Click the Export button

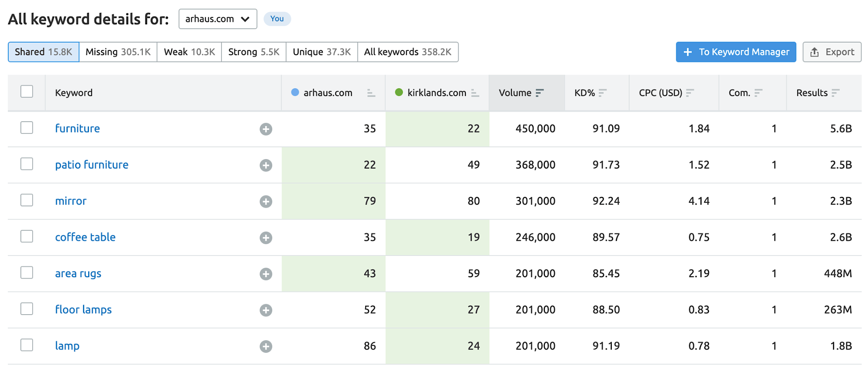[832, 52]
